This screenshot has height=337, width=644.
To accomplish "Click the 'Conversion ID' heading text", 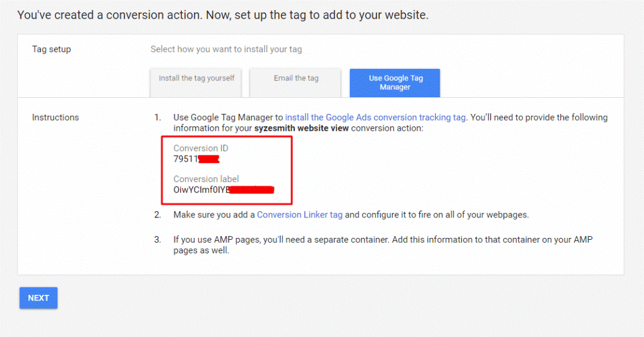I will point(201,148).
